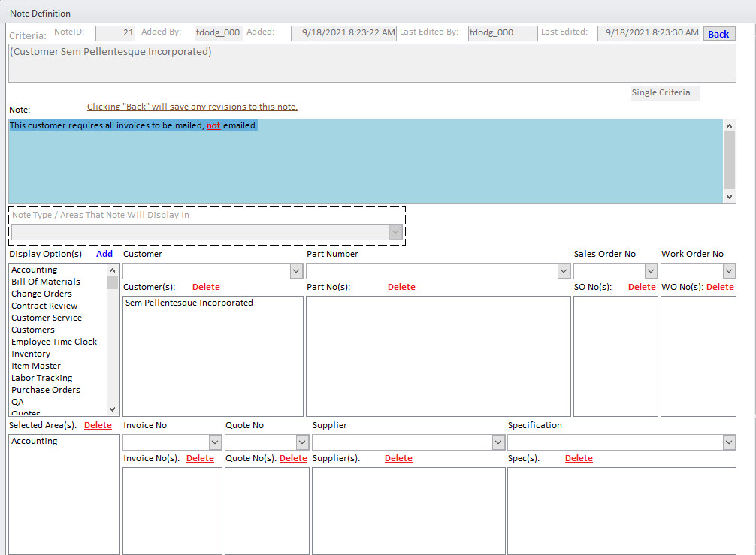Click Delete beside Selected Area(s)
This screenshot has height=555, width=756.
(98, 425)
